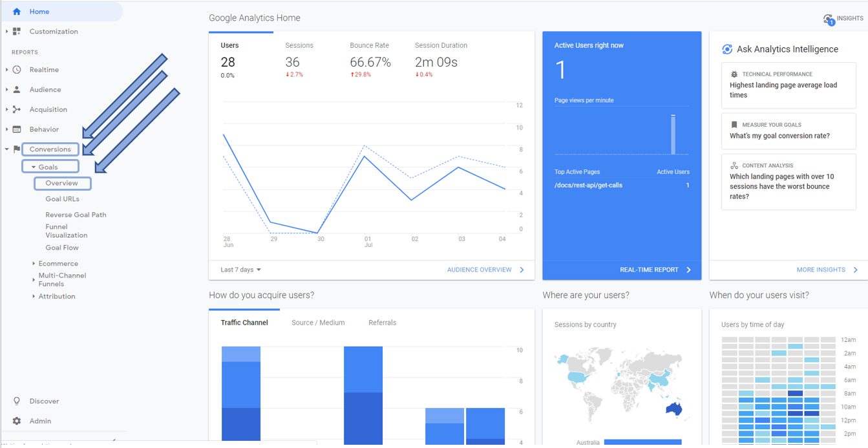Click the arrow beside Audience Overview
This screenshot has height=448, width=868.
pos(522,270)
